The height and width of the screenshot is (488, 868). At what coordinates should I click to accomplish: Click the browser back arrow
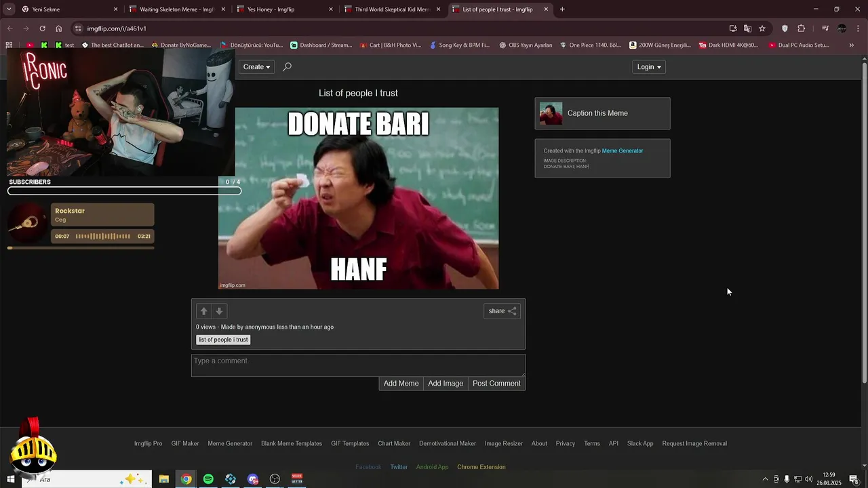coord(9,28)
